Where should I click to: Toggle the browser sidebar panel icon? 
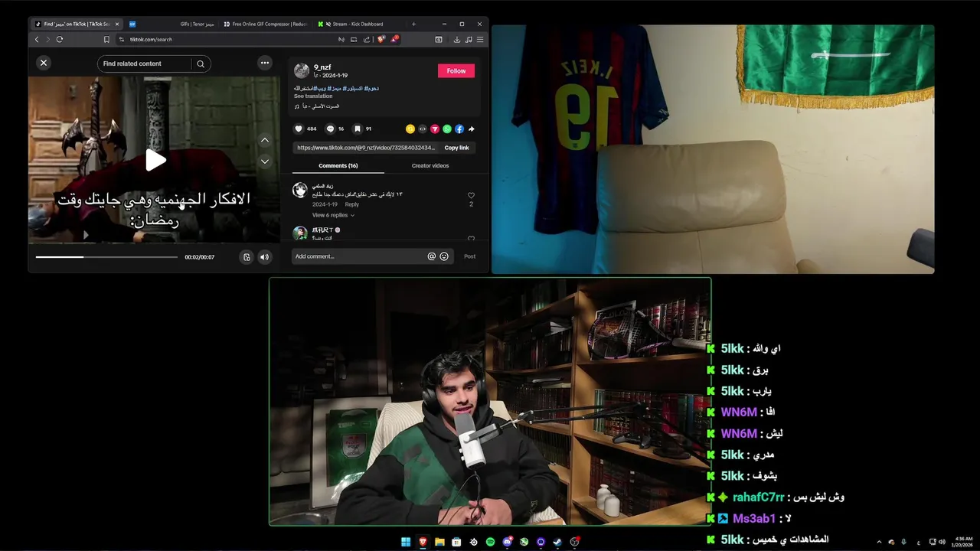(439, 39)
